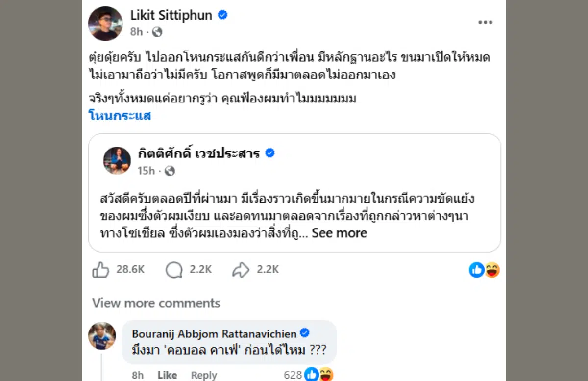Click the Like thumbs-up icon on Likit's post
588x381 pixels.
pos(101,269)
